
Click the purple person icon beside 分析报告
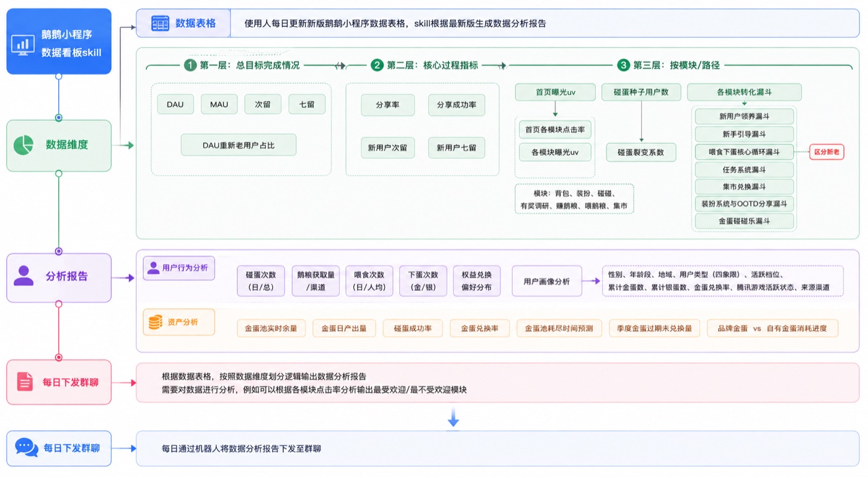24,276
